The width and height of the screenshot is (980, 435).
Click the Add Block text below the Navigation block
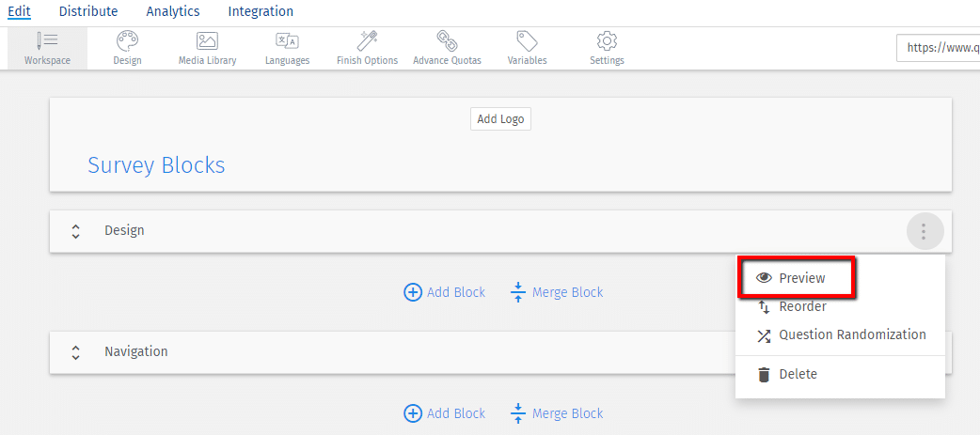coord(456,413)
